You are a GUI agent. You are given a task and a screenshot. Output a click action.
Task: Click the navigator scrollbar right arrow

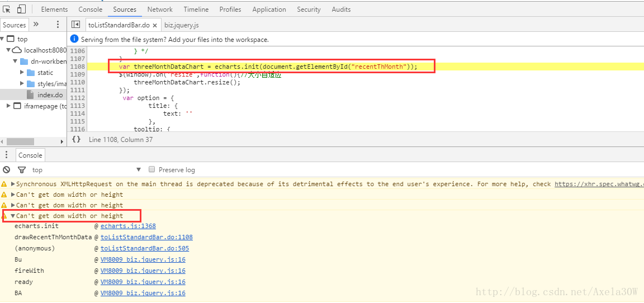tap(62, 141)
